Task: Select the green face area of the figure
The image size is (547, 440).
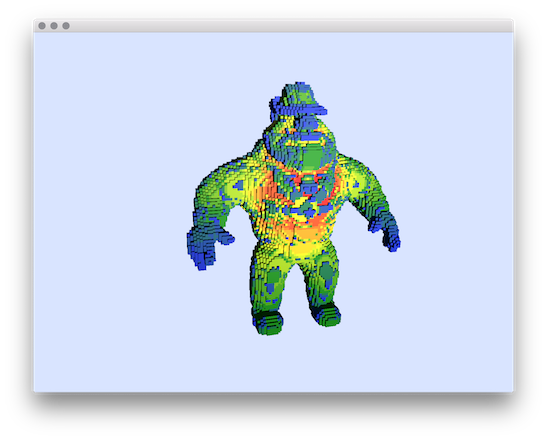Action: pyautogui.click(x=312, y=156)
